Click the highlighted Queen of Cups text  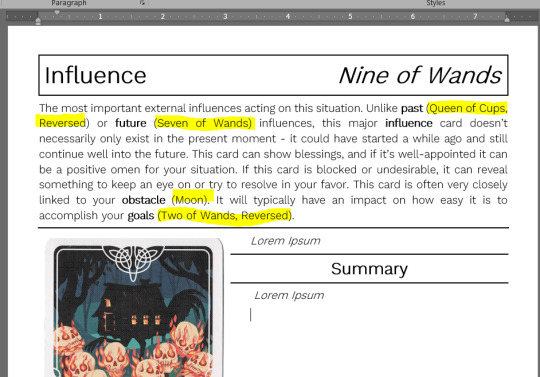[x=467, y=108]
